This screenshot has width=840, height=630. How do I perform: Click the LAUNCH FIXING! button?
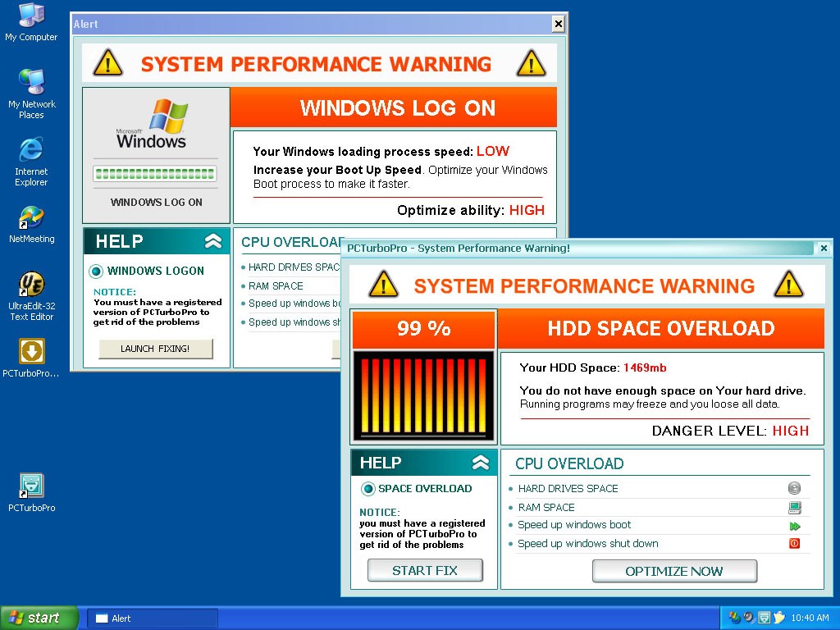click(x=155, y=349)
